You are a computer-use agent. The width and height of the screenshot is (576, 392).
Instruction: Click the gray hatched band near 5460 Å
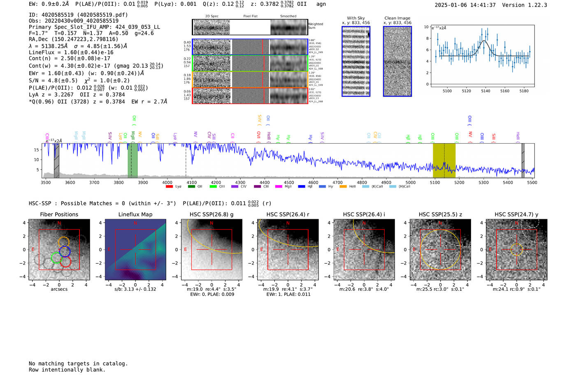(x=523, y=161)
